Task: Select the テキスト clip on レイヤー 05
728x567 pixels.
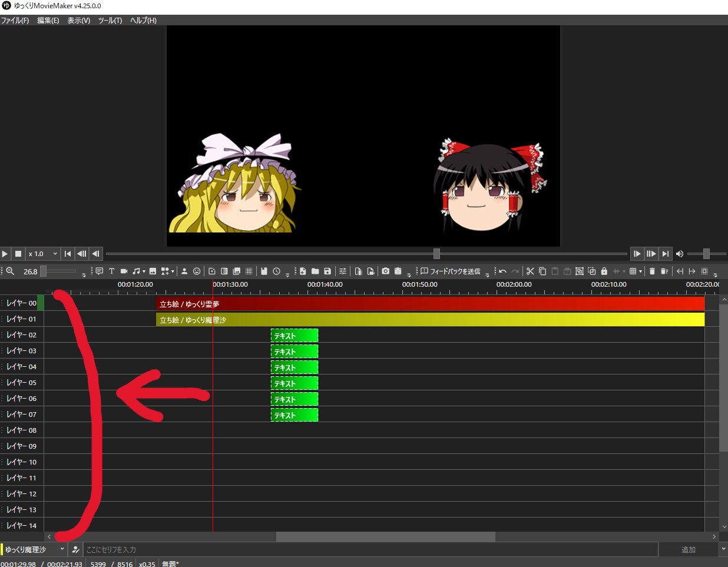Action: tap(294, 383)
